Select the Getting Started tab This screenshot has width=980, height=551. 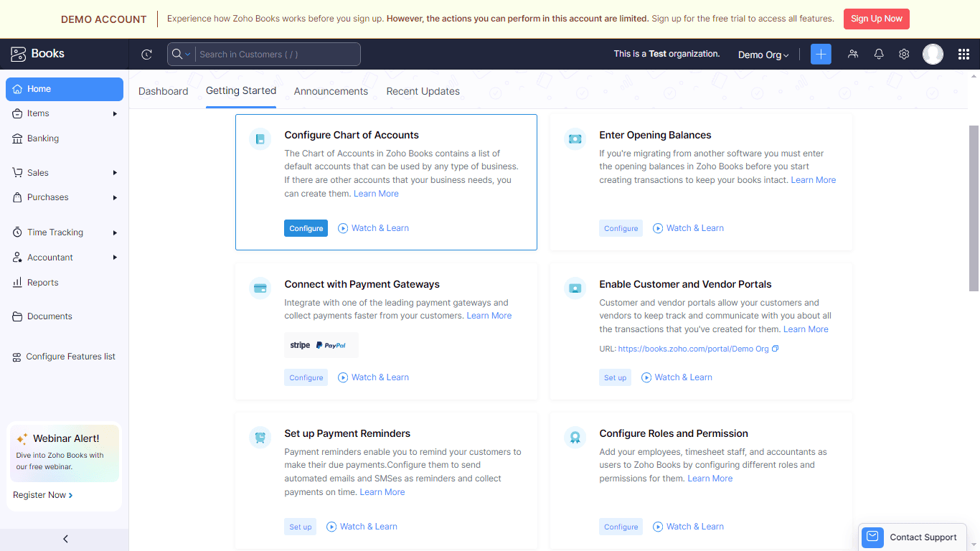pyautogui.click(x=241, y=90)
